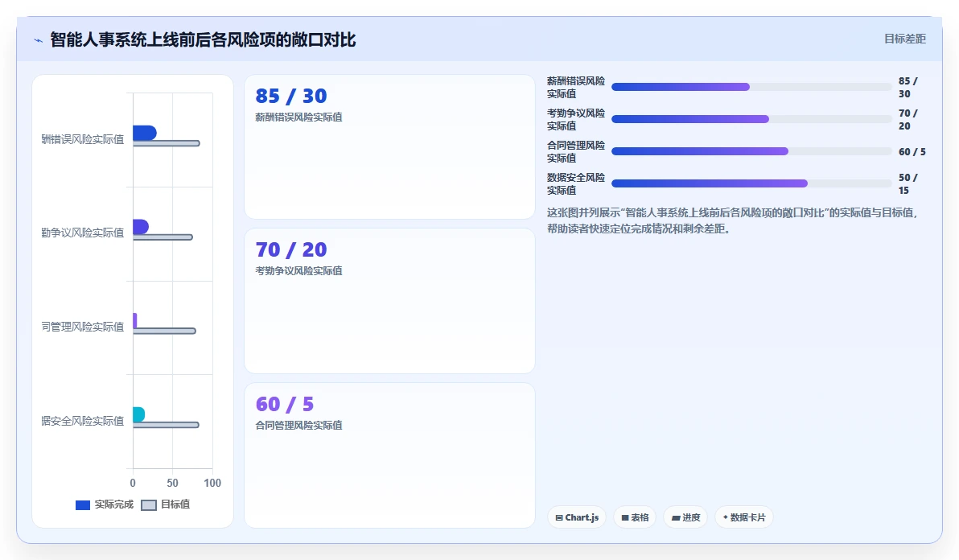Click the 考勤争议风险 progress bar

click(751, 119)
